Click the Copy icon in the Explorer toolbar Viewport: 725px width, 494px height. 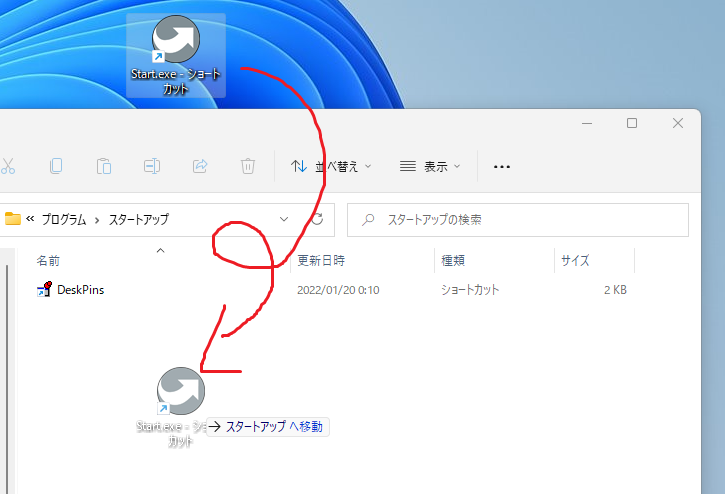coord(56,166)
